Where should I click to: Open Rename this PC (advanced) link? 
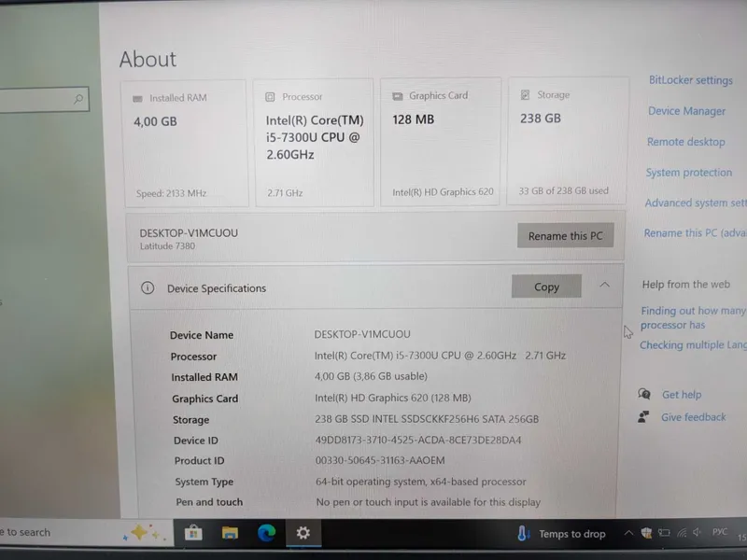tap(695, 233)
